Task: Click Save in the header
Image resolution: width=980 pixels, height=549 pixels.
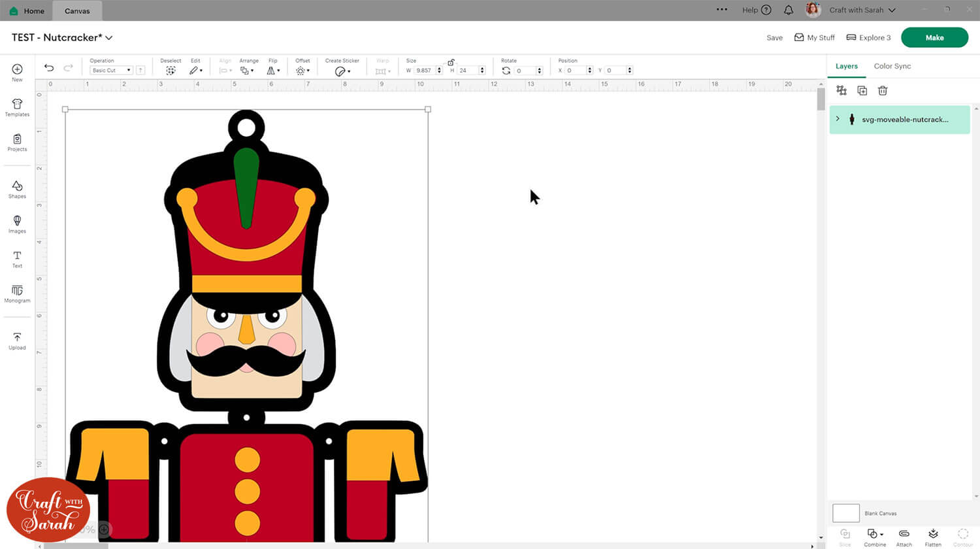Action: click(774, 38)
